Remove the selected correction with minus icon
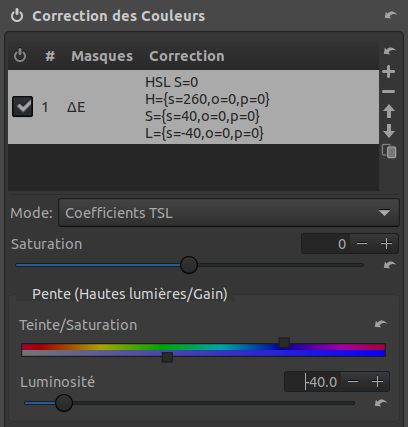The image size is (408, 427). (389, 91)
